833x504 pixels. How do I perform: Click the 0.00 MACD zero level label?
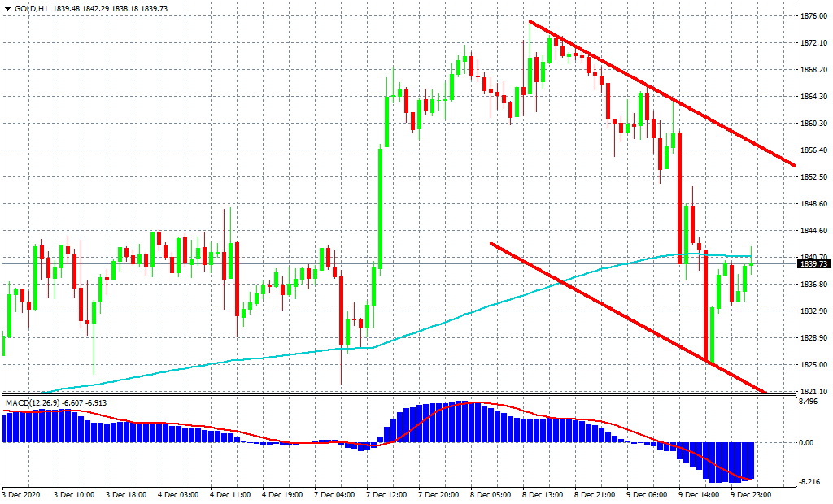click(x=807, y=443)
